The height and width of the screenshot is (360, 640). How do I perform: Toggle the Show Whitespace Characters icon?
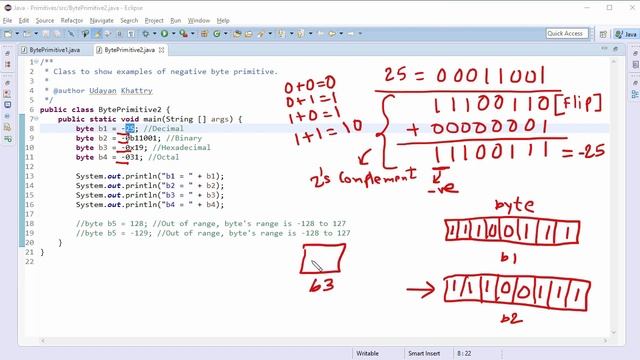pos(131,34)
